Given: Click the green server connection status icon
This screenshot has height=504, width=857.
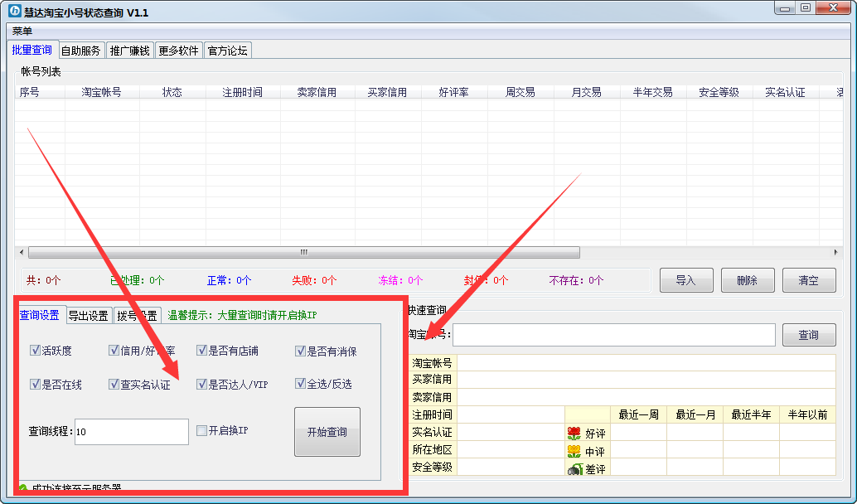Looking at the screenshot, I should 23,488.
